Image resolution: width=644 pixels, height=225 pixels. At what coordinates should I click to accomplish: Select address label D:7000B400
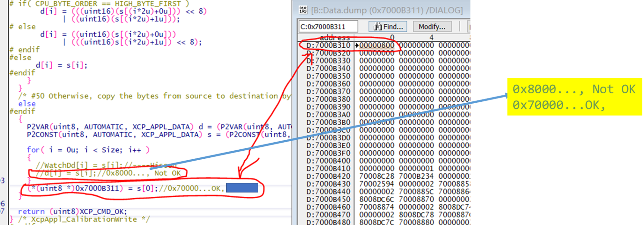coord(328,161)
